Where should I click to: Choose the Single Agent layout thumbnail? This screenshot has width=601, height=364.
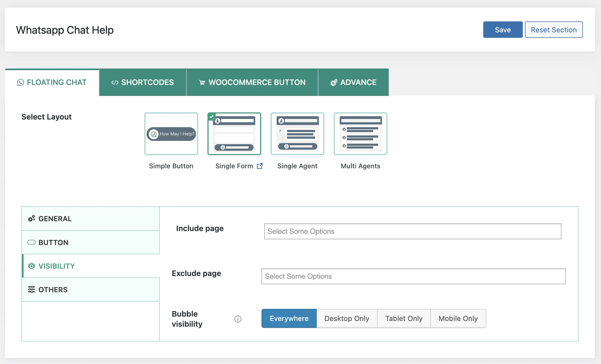[297, 134]
